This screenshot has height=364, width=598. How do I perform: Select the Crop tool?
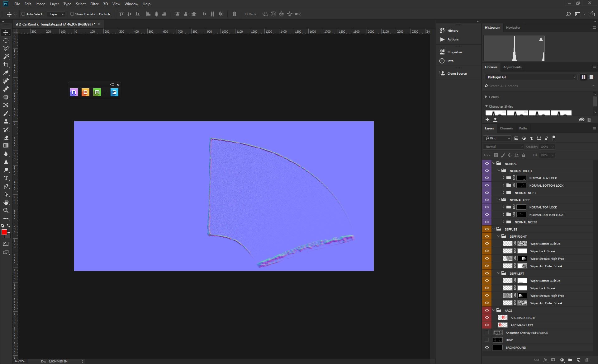[6, 65]
